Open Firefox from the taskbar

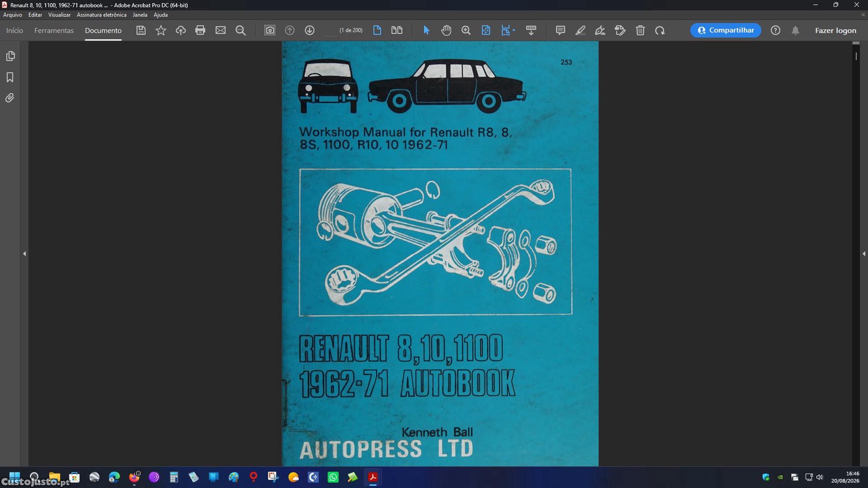pyautogui.click(x=134, y=477)
